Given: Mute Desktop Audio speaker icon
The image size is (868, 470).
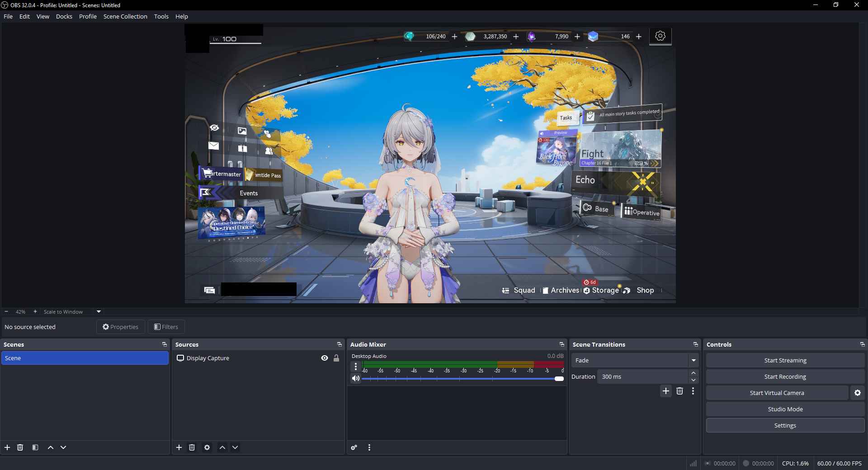Looking at the screenshot, I should [356, 378].
